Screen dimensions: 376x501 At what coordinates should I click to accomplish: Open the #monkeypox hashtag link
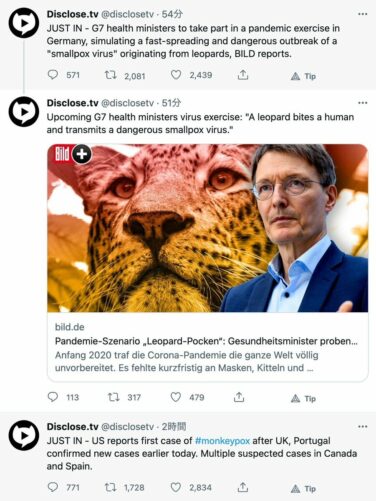(222, 441)
